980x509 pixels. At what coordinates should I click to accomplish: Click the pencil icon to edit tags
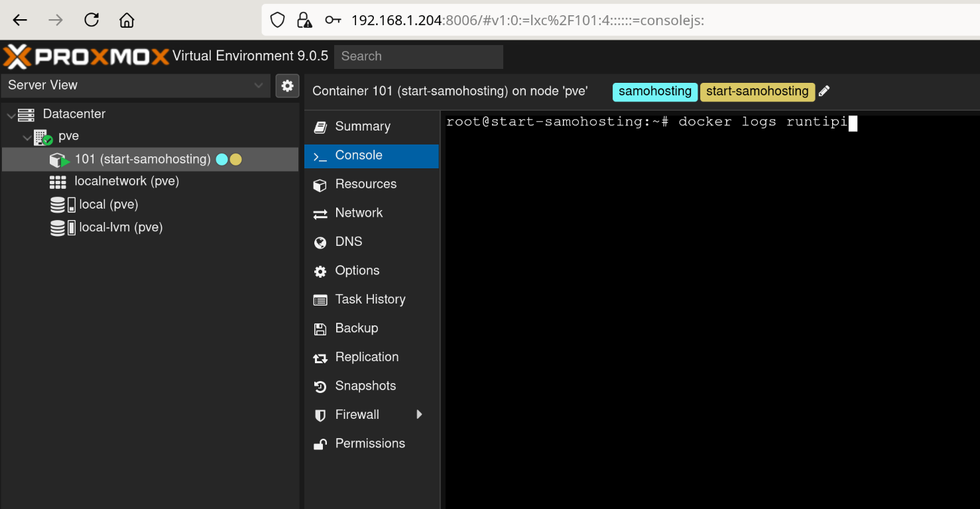pos(824,91)
